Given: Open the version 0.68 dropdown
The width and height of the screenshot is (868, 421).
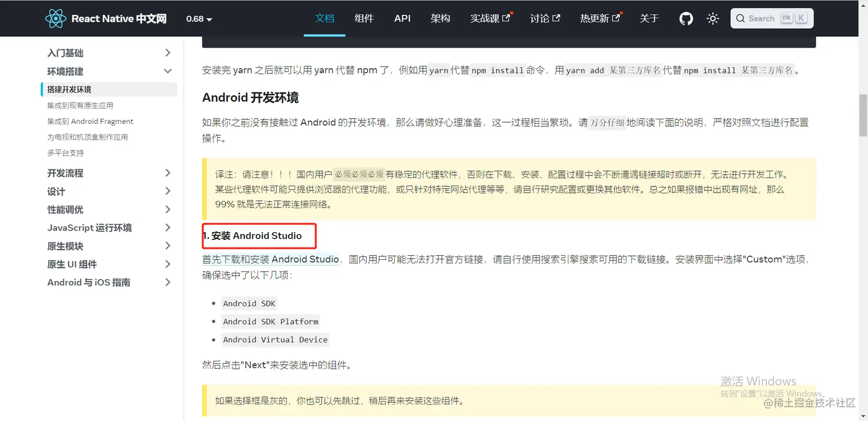Looking at the screenshot, I should click(199, 18).
